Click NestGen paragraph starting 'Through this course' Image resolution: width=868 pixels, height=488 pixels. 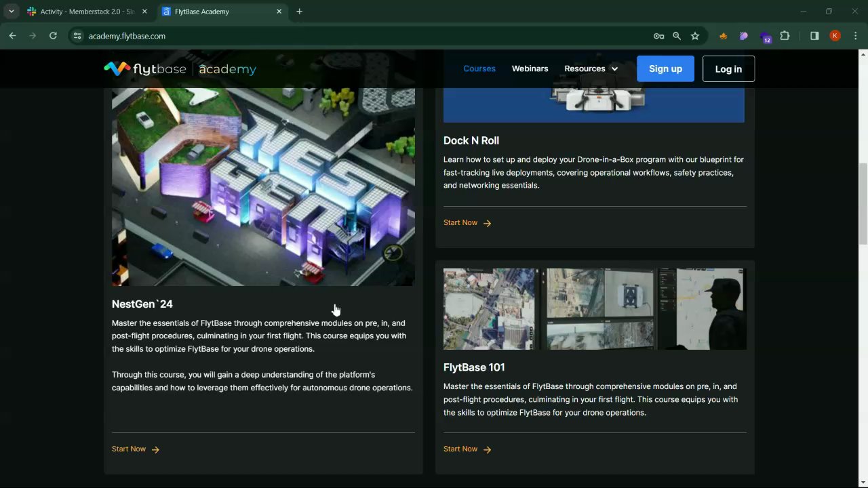pyautogui.click(x=262, y=381)
